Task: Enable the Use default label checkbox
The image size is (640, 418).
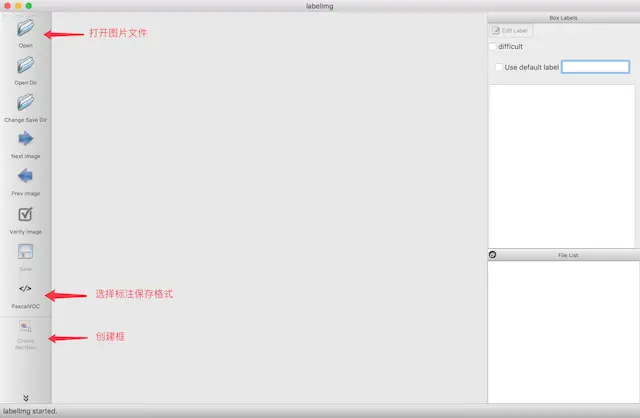Action: point(499,67)
